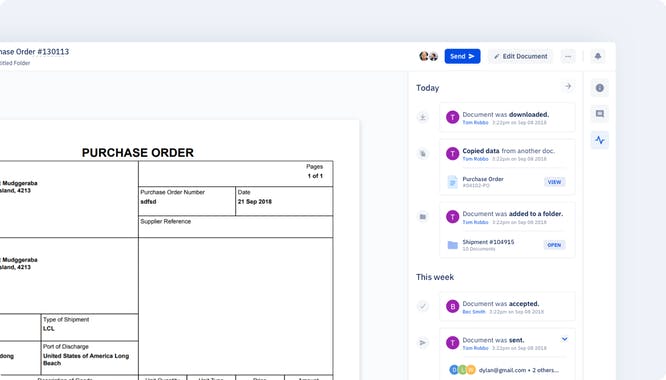Click the send icon beside 'Document was sent'

[423, 343]
